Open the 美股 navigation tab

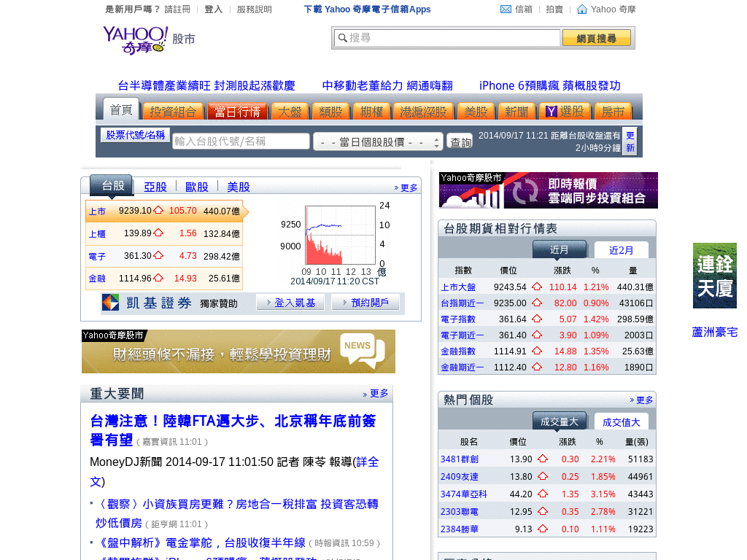tap(476, 112)
